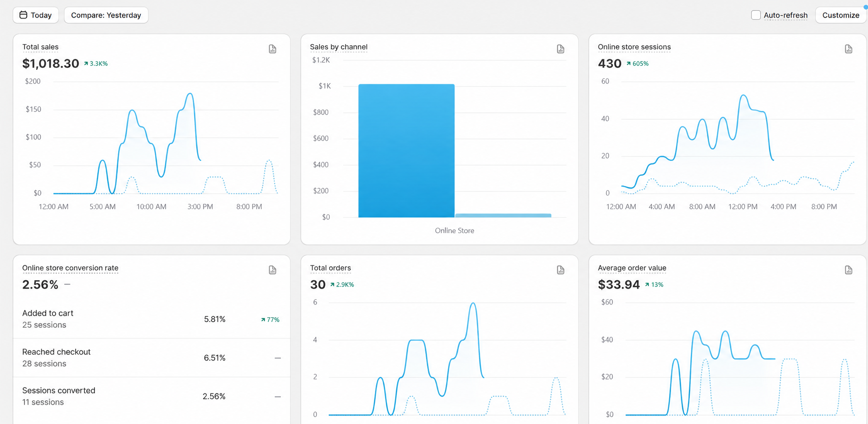Image resolution: width=868 pixels, height=424 pixels.
Task: Open the Total orders report icon
Action: 561,270
